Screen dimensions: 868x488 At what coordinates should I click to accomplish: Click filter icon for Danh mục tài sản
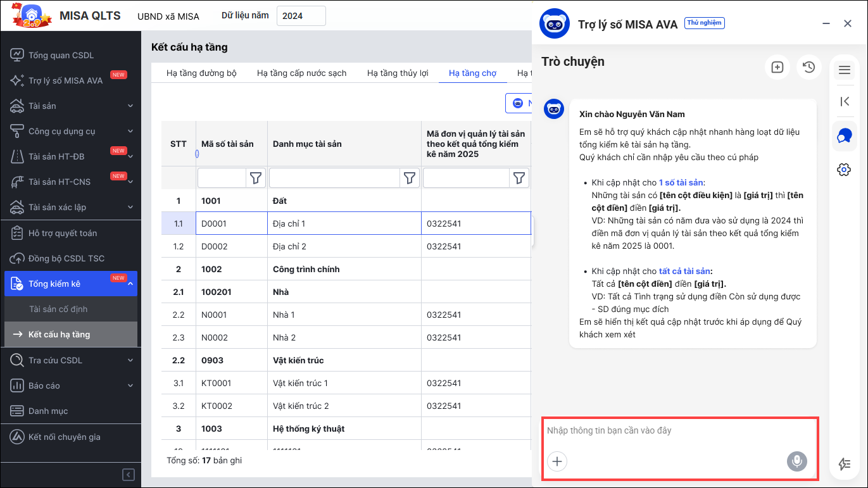click(410, 178)
